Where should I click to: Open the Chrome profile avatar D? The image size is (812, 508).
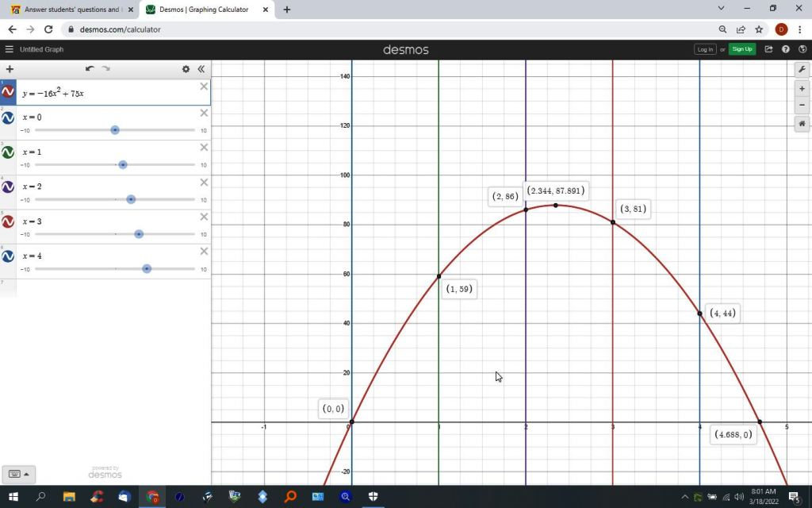(x=781, y=29)
